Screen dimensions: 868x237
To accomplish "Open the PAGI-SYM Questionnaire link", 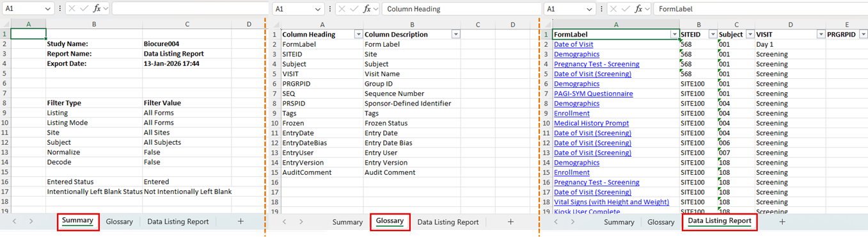I will [594, 94].
